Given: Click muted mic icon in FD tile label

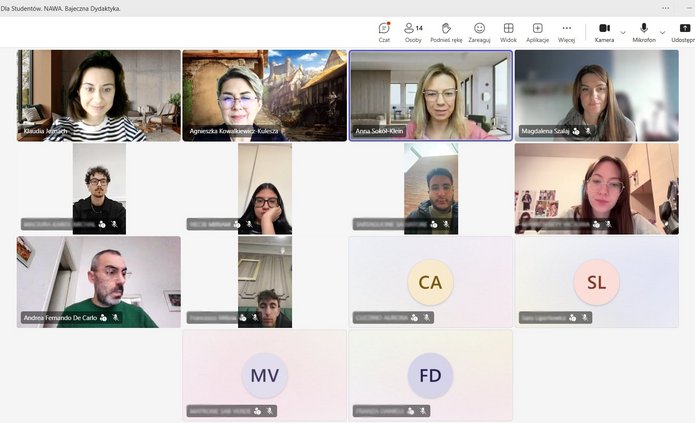Looking at the screenshot, I should click(x=423, y=411).
